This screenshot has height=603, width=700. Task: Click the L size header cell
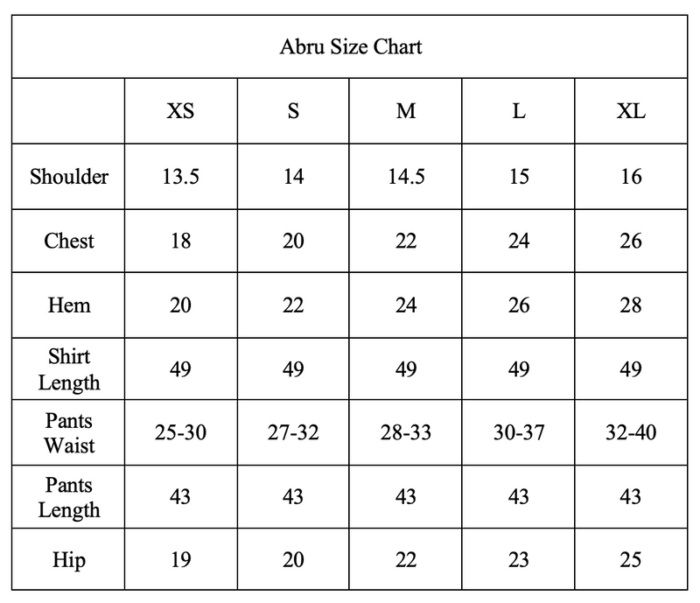pos(518,111)
